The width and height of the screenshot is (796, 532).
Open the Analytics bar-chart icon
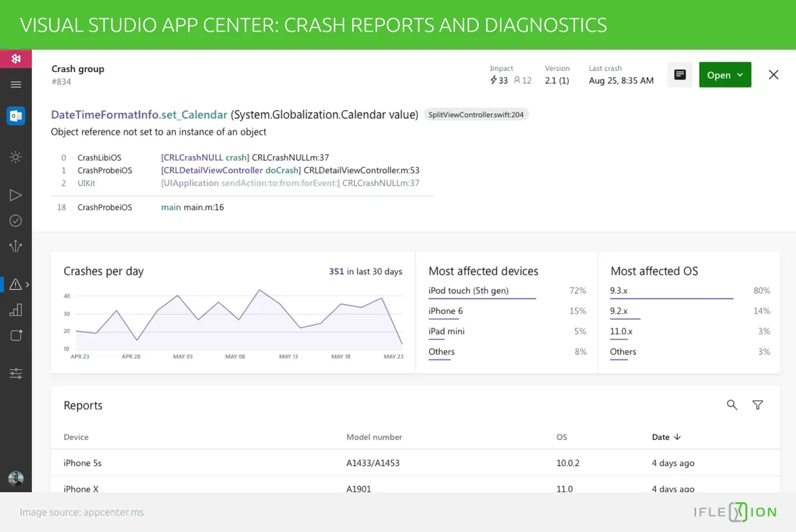(x=16, y=310)
